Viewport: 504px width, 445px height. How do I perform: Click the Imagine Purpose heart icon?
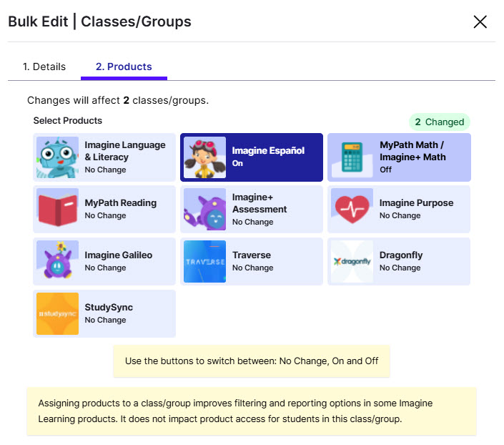[x=352, y=209]
